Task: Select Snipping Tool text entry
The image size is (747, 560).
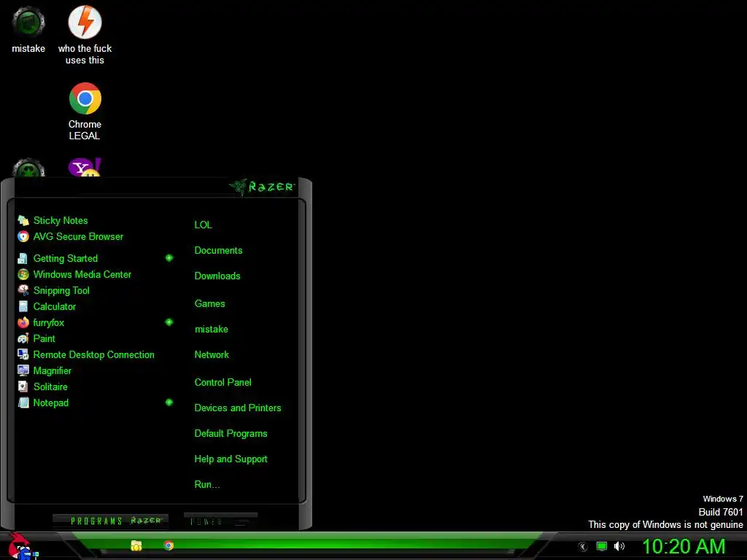Action: pyautogui.click(x=61, y=290)
